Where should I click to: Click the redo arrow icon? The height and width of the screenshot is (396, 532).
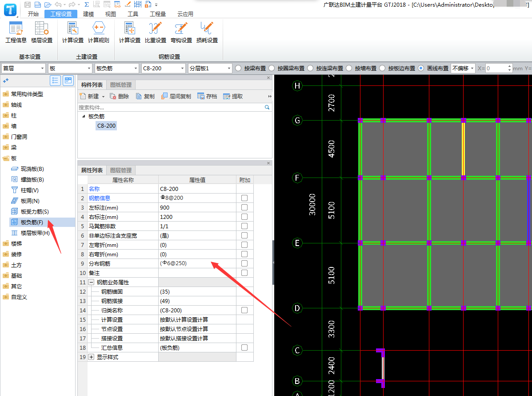point(72,4)
